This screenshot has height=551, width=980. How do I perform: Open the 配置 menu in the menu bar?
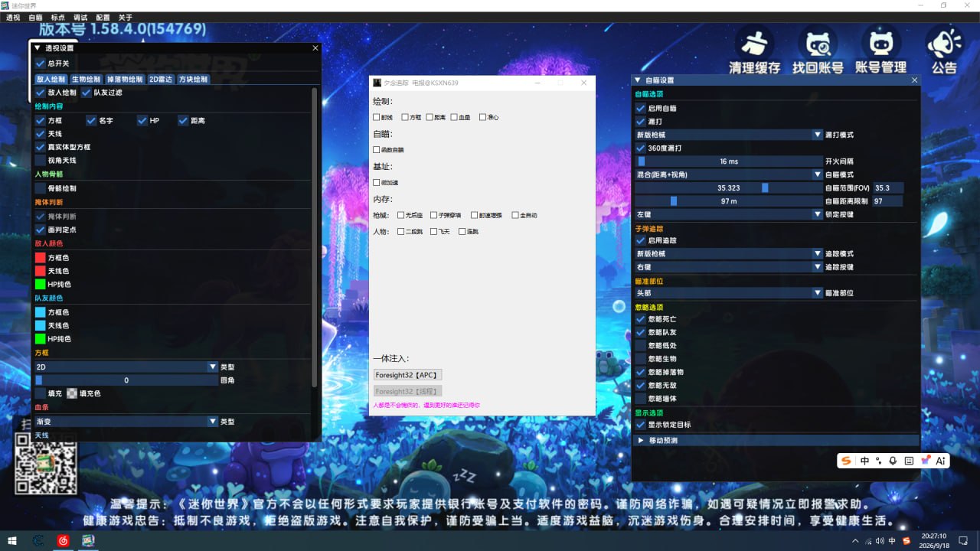point(103,18)
